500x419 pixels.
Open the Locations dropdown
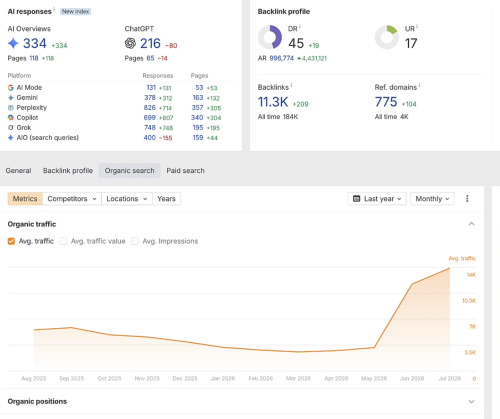[127, 199]
